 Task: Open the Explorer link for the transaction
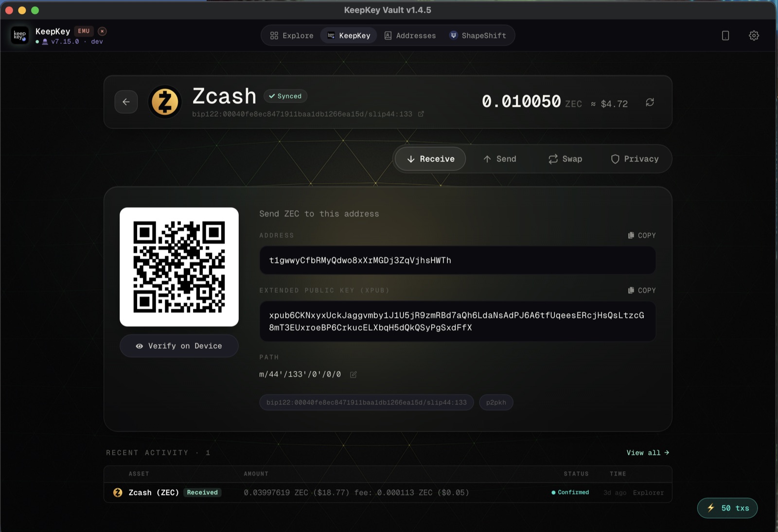[648, 493]
